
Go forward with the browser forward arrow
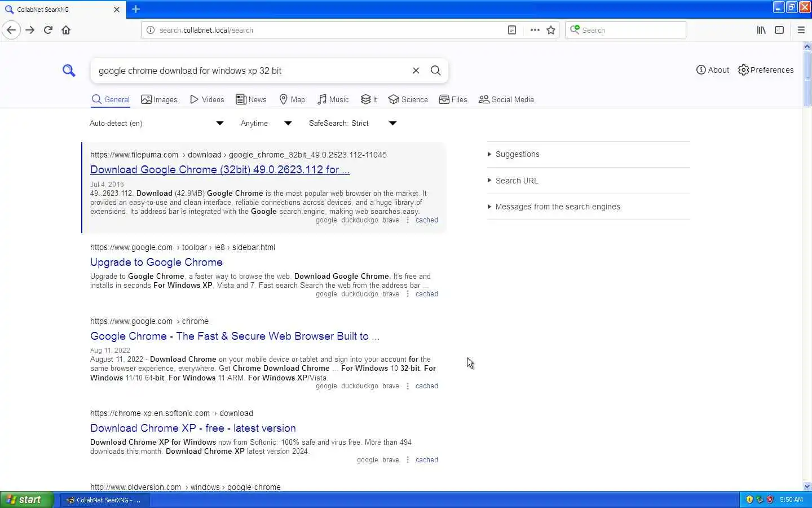pyautogui.click(x=30, y=30)
